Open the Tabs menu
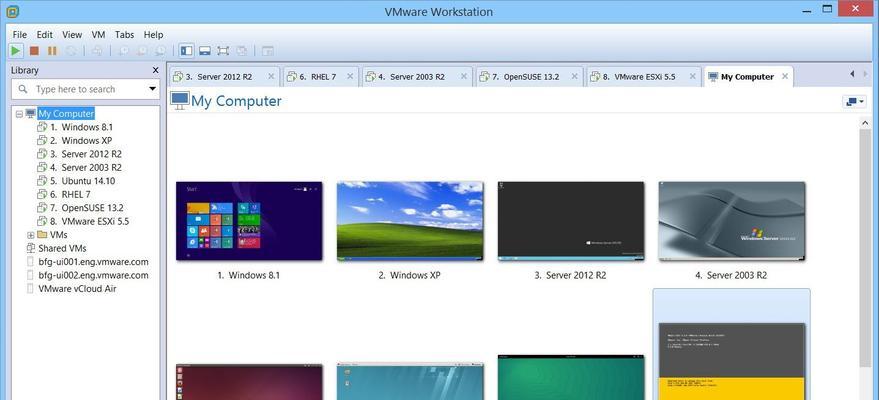879x400 pixels. point(124,34)
